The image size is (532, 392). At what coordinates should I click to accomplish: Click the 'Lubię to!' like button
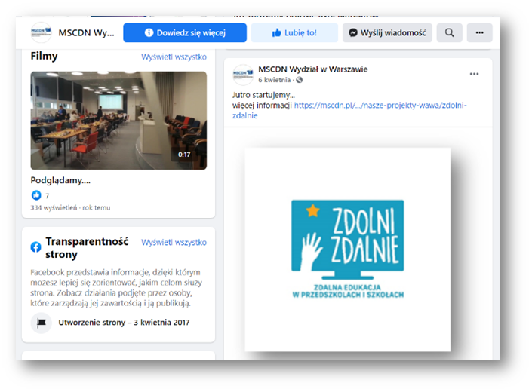click(294, 33)
